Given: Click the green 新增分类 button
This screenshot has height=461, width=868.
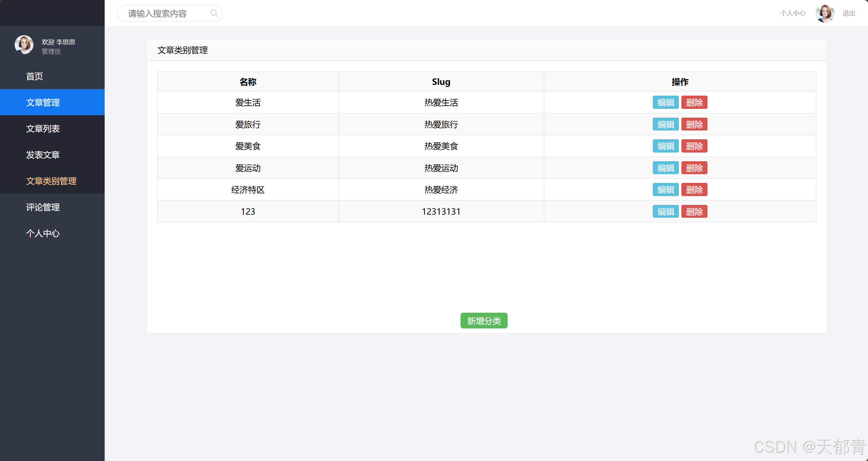Looking at the screenshot, I should [x=484, y=321].
